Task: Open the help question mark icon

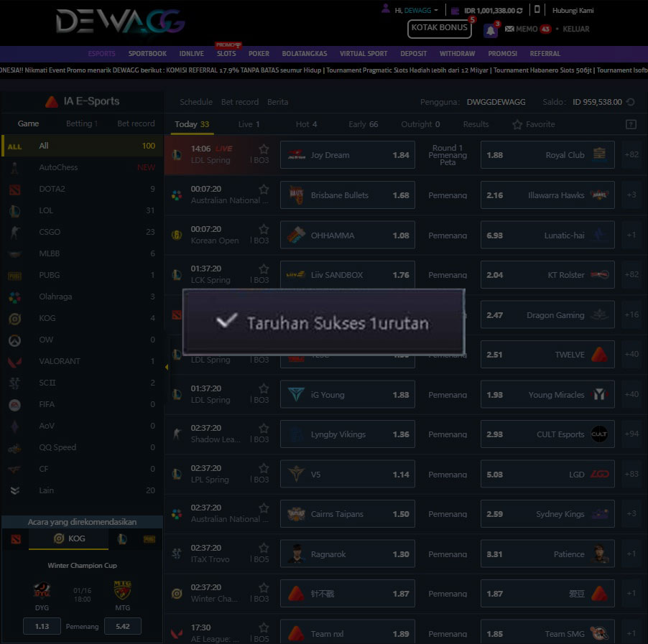Action: [631, 124]
